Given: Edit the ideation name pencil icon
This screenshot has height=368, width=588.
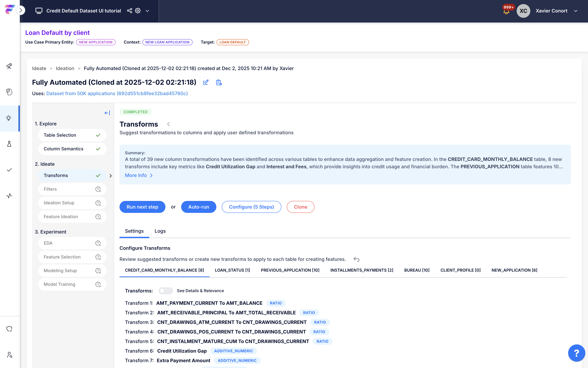Looking at the screenshot, I should pos(206,83).
